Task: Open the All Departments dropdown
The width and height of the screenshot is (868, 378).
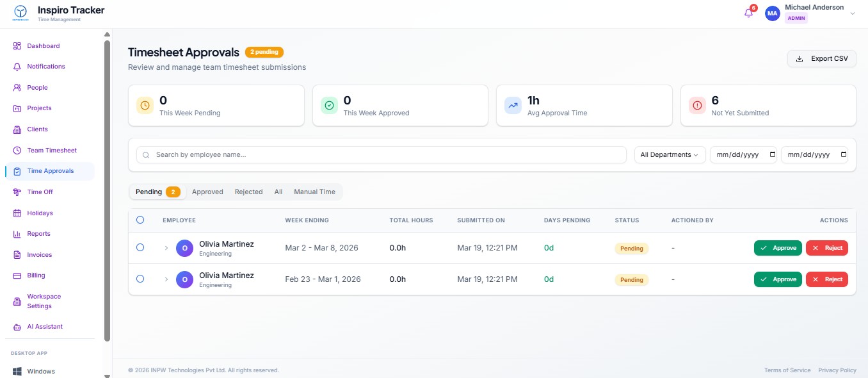Action: pos(669,155)
